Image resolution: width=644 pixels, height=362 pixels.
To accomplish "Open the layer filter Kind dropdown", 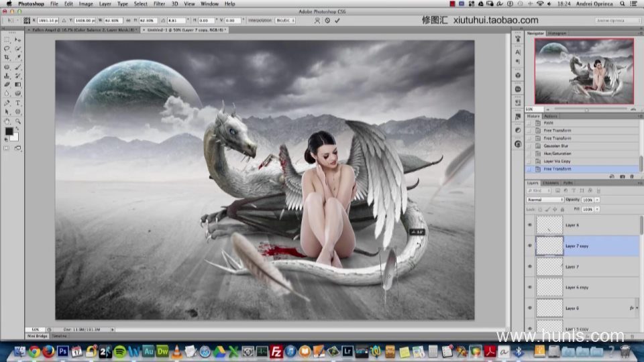I will pos(539,191).
